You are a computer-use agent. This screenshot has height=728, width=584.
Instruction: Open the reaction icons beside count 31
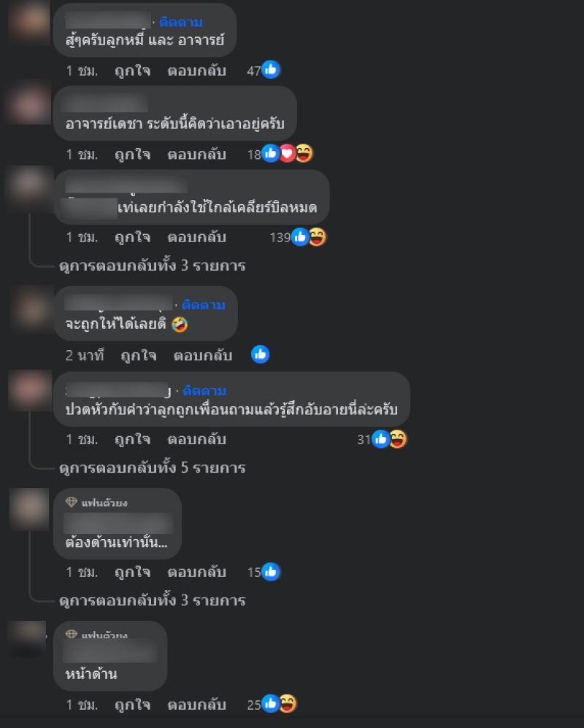(389, 438)
